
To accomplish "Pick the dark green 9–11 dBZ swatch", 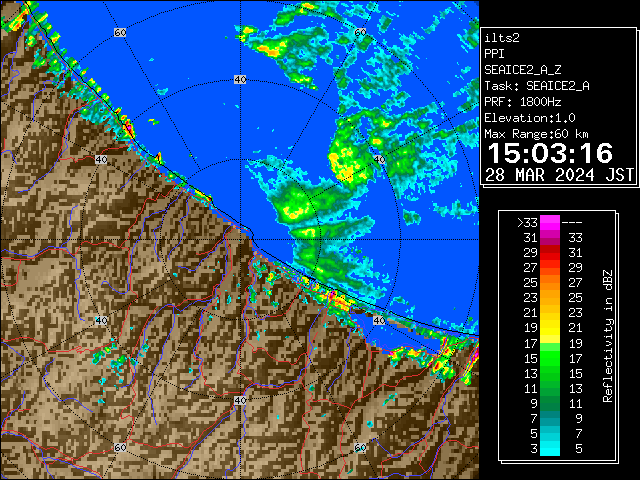I will coord(550,404).
